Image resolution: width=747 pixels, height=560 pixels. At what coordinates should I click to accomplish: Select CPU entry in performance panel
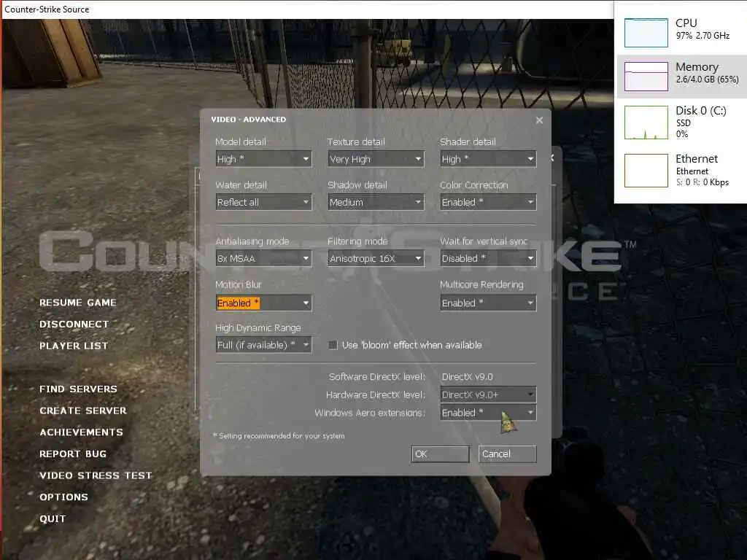click(681, 32)
